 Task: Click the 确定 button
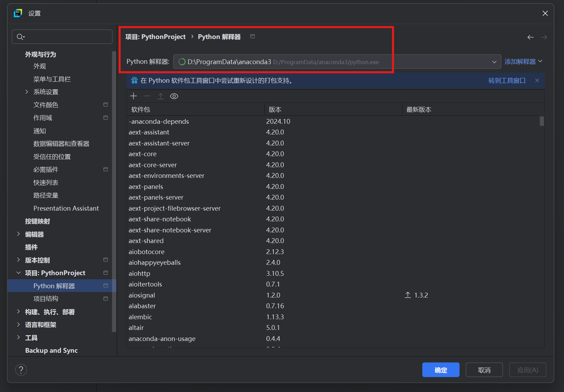(441, 370)
